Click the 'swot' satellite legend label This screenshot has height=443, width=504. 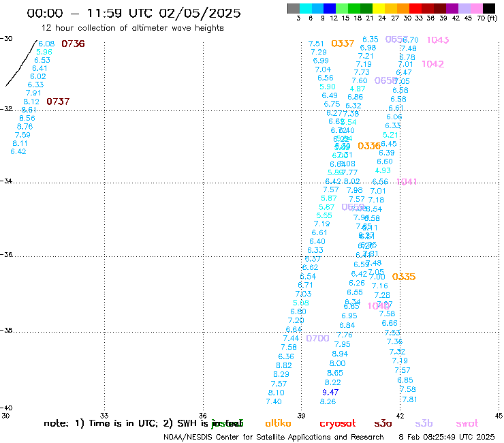pos(467,424)
